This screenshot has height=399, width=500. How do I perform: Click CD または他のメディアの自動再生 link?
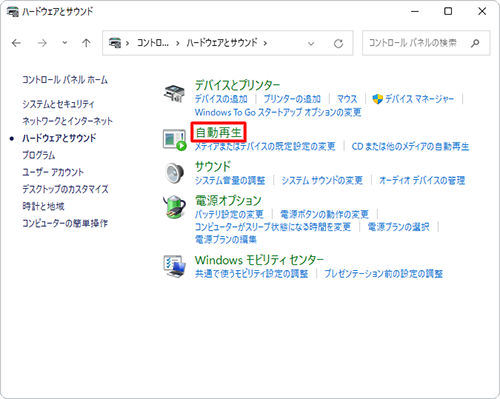[x=410, y=146]
